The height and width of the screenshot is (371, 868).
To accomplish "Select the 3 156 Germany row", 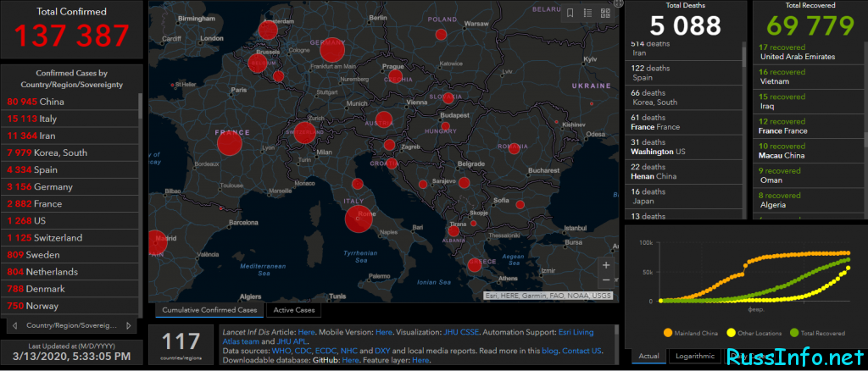I will pos(70,187).
